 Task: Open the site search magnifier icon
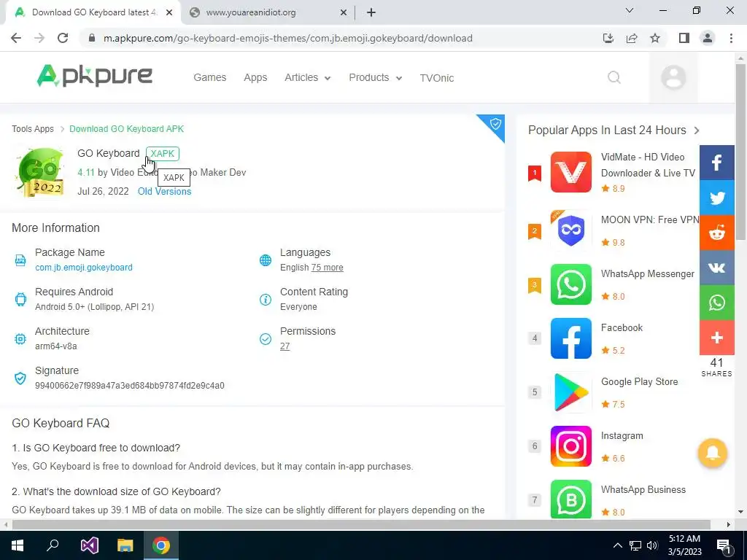pos(614,77)
